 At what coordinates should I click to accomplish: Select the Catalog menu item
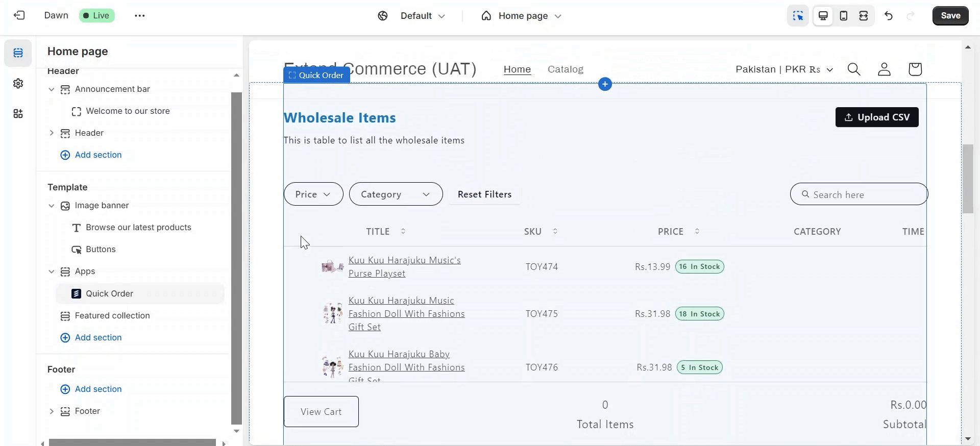(x=566, y=69)
